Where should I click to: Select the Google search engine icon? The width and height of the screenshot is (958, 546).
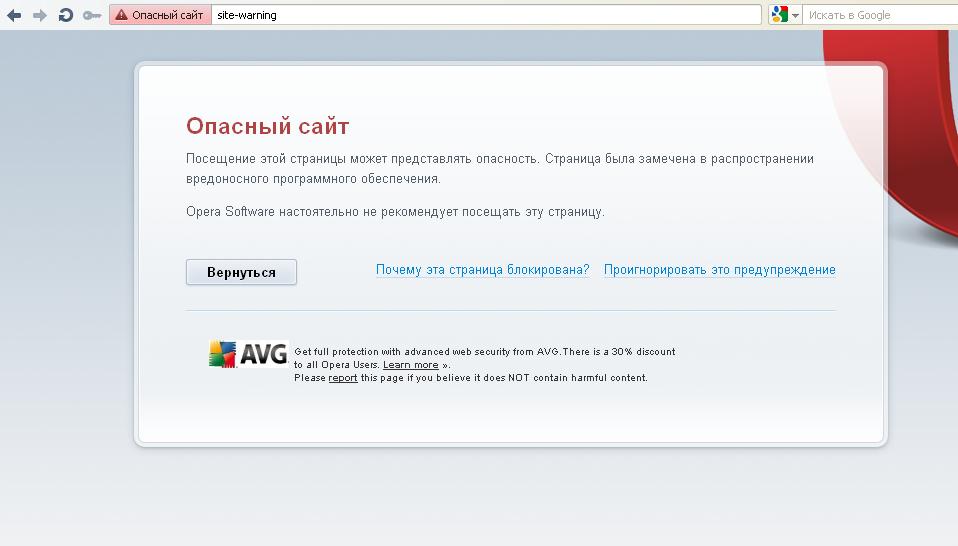tap(780, 15)
